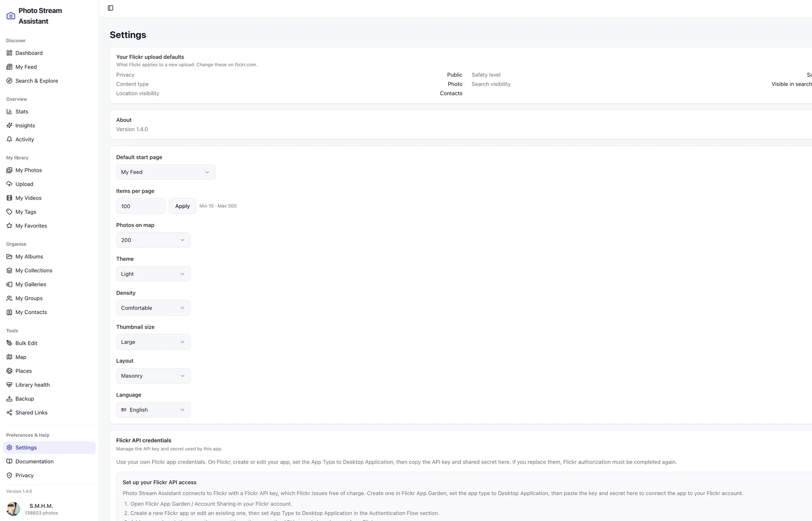Screen dimensions: 812x521
Task: Go to Shared Links
Action: (x=49, y=412)
